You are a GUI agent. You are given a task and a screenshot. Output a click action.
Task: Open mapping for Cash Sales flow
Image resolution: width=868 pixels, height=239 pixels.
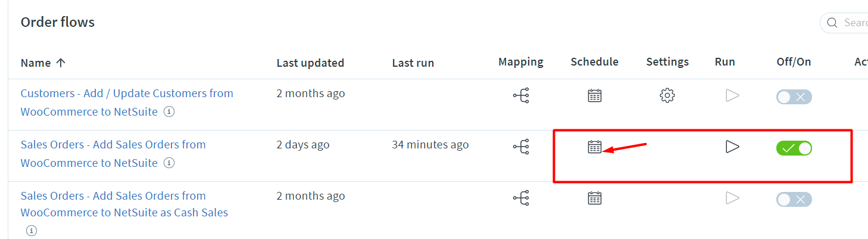point(521,198)
